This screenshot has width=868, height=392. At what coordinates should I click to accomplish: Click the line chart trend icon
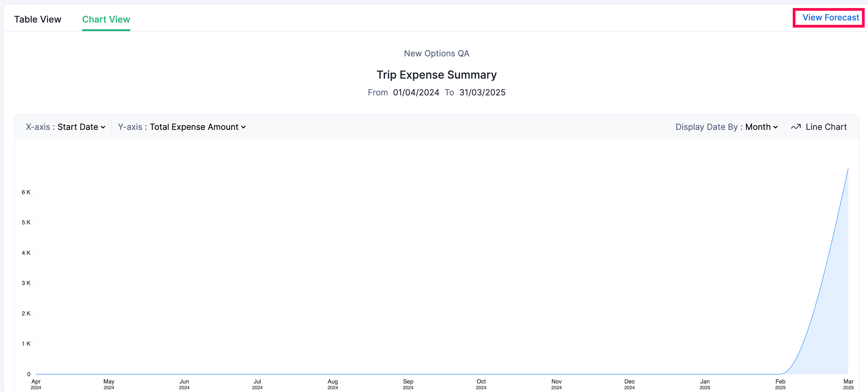pyautogui.click(x=796, y=127)
